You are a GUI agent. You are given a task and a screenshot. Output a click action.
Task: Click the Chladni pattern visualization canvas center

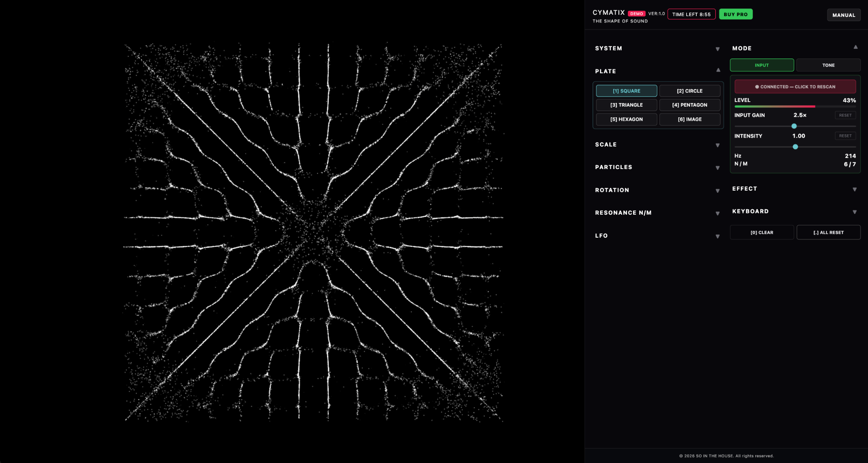[313, 232]
